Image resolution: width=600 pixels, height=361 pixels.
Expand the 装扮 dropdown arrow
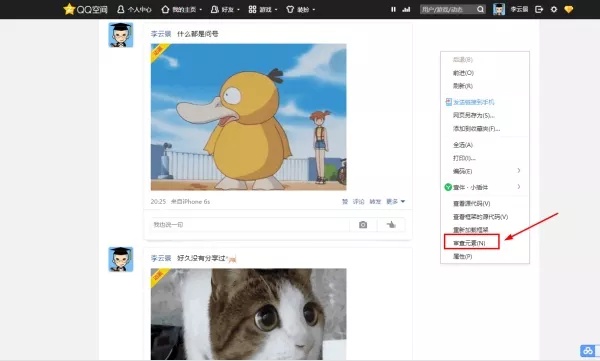[314, 10]
